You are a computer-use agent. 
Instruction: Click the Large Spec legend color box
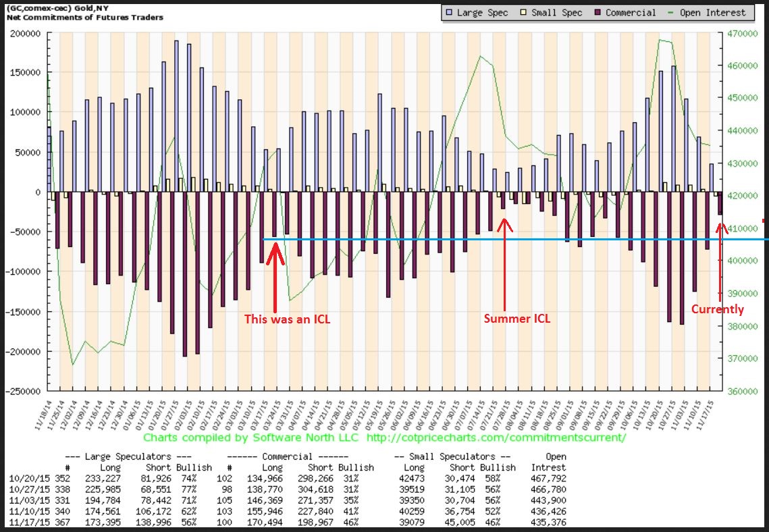point(448,12)
